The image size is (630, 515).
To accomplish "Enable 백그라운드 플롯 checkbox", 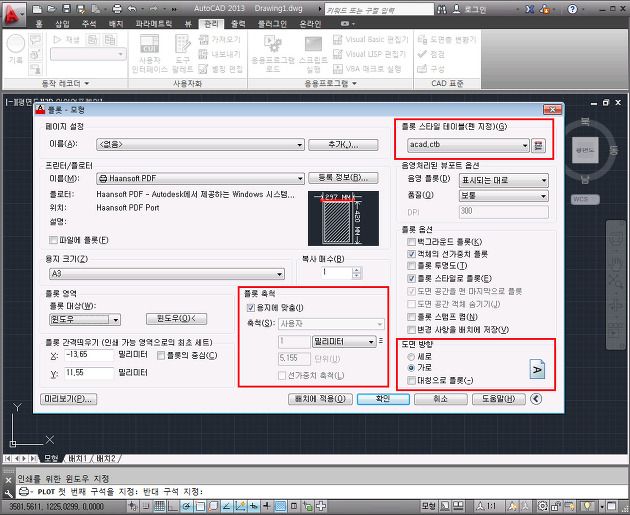I will (411, 242).
